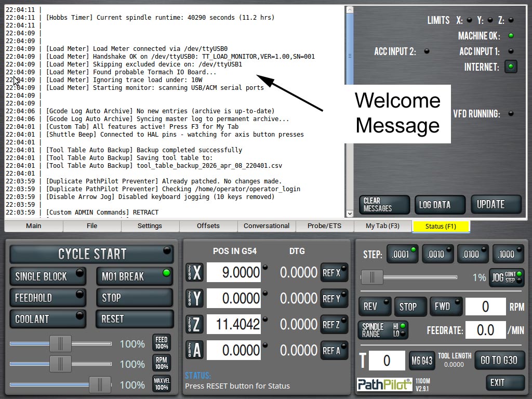This screenshot has height=399, width=532.
Task: Reset feed override to 100%
Action: tap(161, 343)
